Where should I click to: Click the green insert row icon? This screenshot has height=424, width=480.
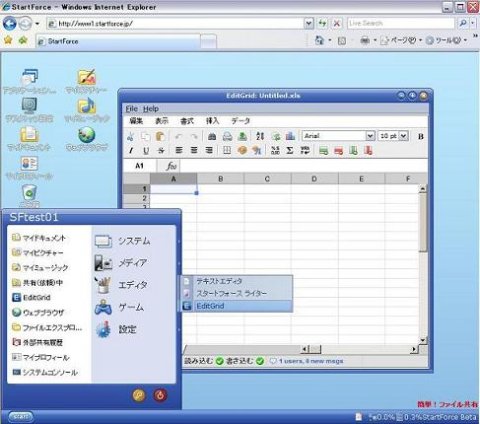(323, 151)
